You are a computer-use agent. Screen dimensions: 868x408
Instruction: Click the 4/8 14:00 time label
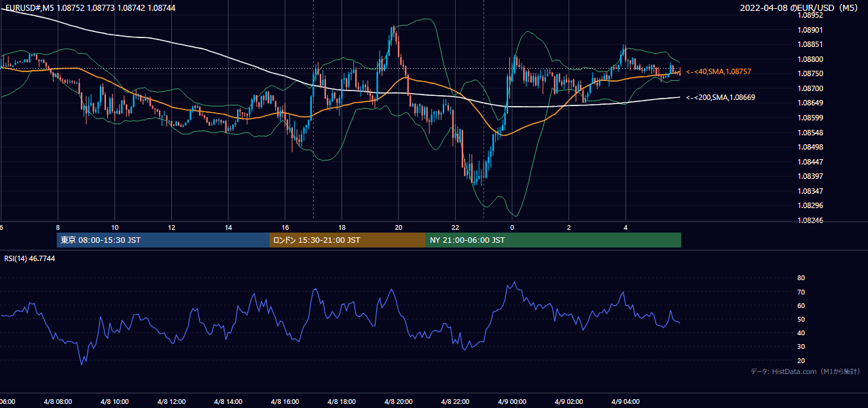point(228,401)
